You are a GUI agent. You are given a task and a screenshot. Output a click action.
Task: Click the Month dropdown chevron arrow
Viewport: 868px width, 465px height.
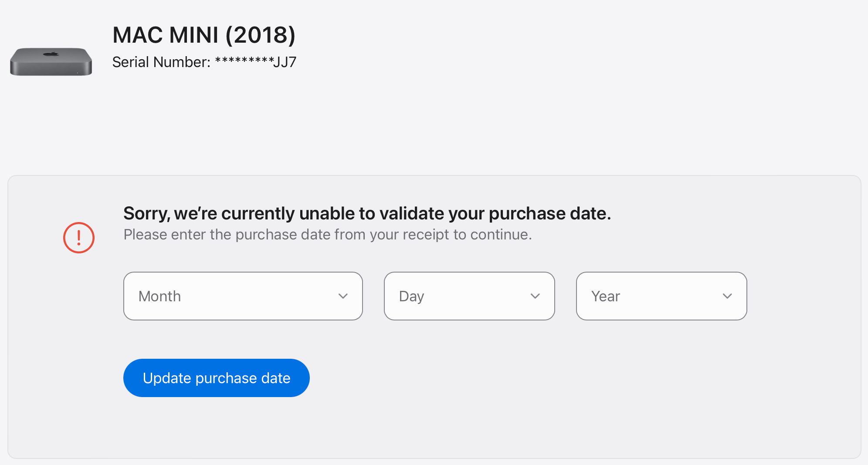point(343,296)
